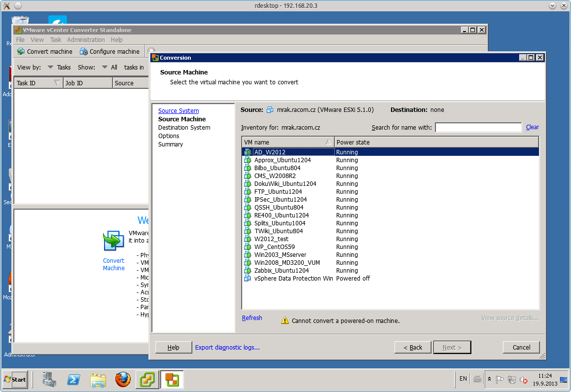571x392 pixels.
Task: Open PowerShell from the taskbar
Action: click(74, 380)
